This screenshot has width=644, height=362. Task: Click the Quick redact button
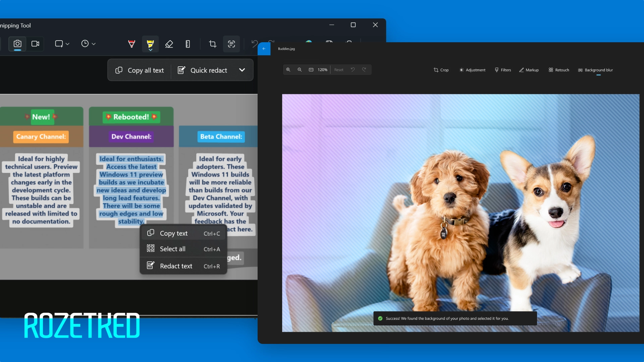click(x=202, y=70)
